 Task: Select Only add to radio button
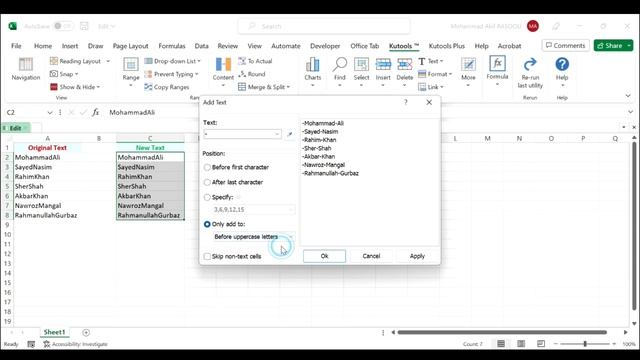click(207, 224)
